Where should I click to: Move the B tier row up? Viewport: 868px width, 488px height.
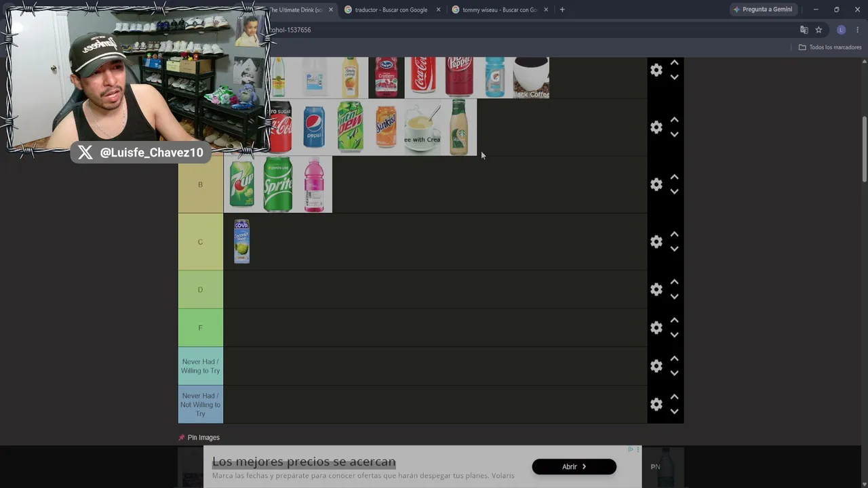tap(674, 177)
